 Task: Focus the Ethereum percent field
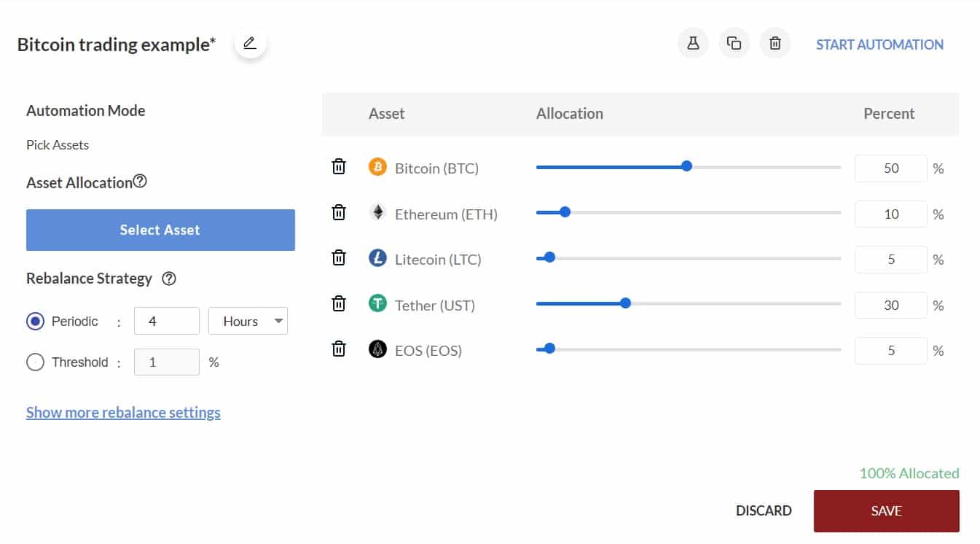[x=891, y=214]
